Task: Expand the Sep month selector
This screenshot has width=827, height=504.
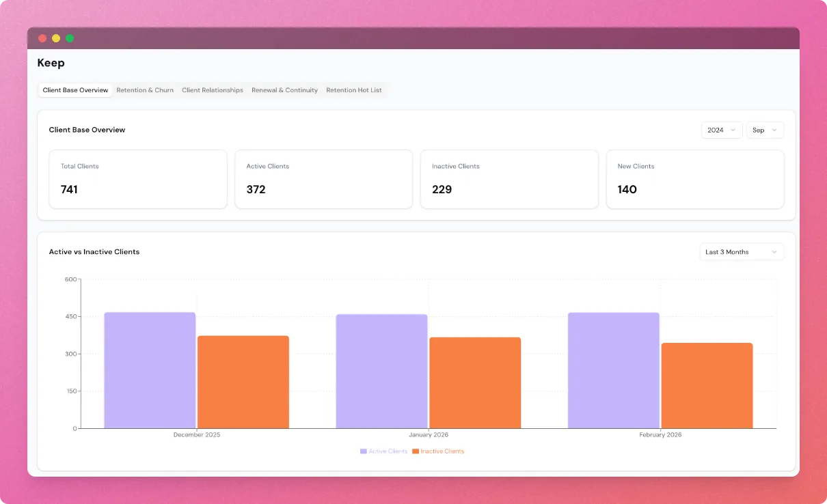Action: click(765, 130)
